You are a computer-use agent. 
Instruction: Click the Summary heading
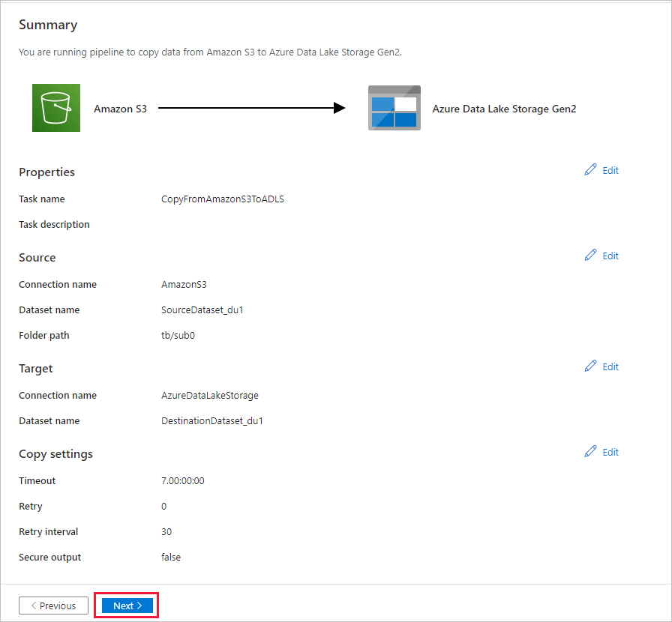pos(48,25)
